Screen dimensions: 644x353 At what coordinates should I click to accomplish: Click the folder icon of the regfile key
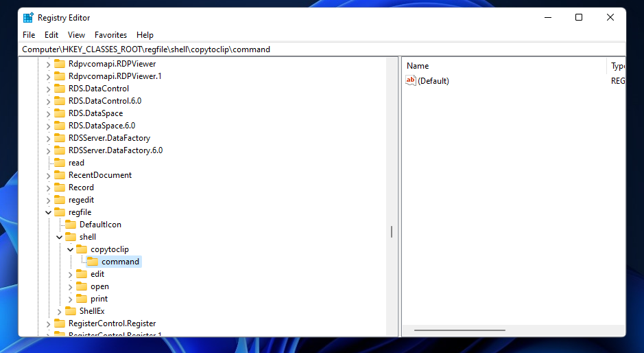[x=60, y=212]
